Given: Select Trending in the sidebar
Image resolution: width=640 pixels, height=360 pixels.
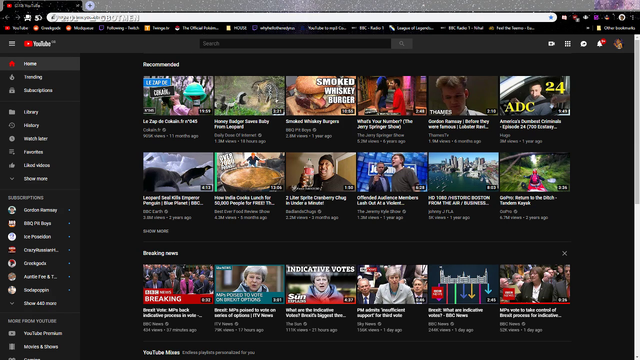Looking at the screenshot, I should pos(40,77).
